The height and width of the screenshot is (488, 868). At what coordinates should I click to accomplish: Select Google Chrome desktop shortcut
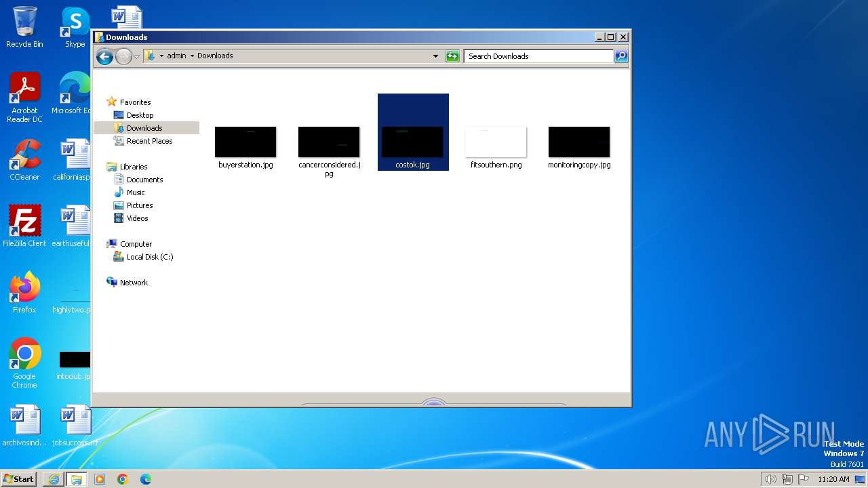24,363
